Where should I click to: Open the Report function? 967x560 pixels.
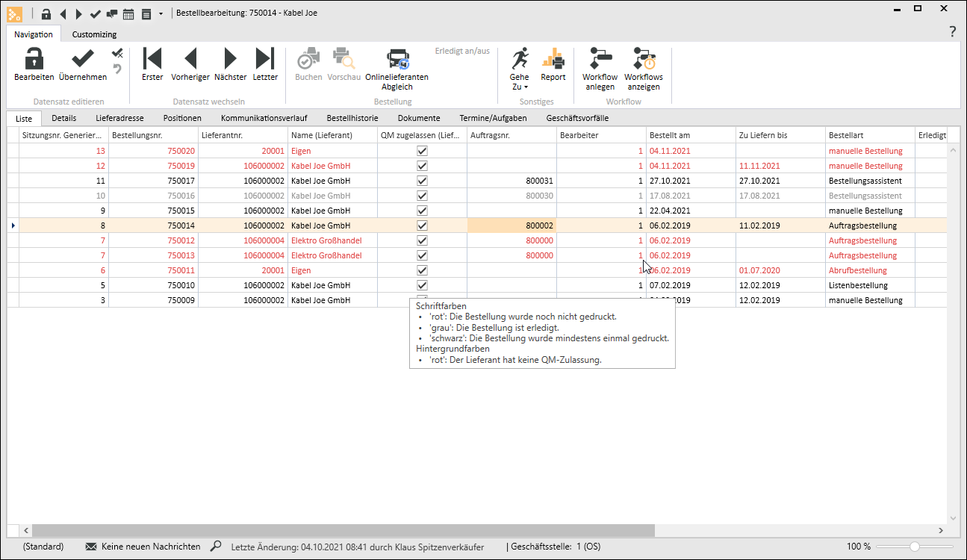coord(553,60)
